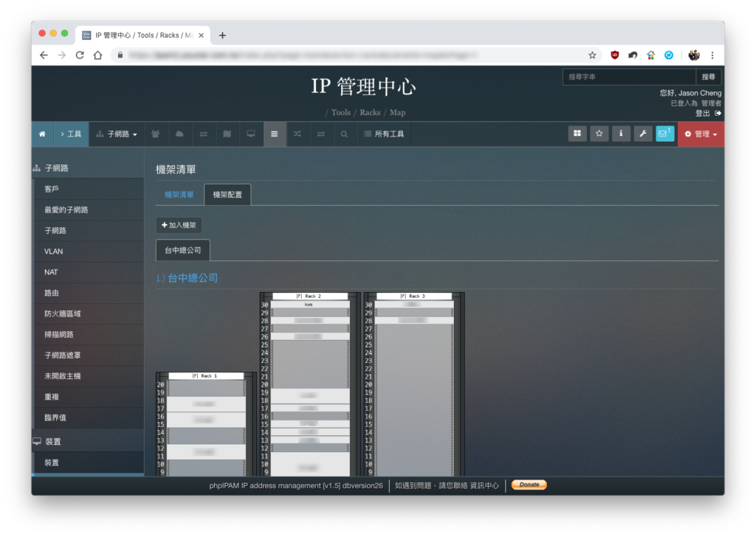Select the 台中總公司 location tab
The width and height of the screenshot is (756, 537).
coord(183,251)
